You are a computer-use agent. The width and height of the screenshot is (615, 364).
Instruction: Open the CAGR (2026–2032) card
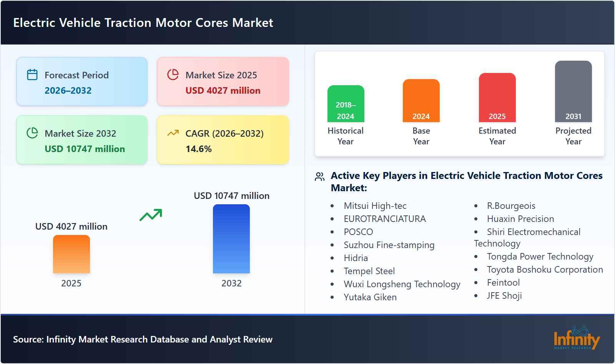[223, 139]
